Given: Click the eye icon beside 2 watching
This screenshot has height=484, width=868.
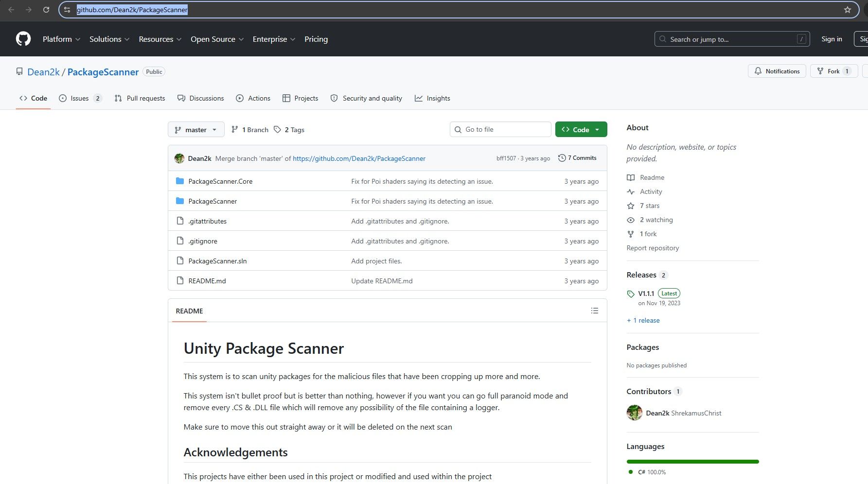Looking at the screenshot, I should (631, 220).
